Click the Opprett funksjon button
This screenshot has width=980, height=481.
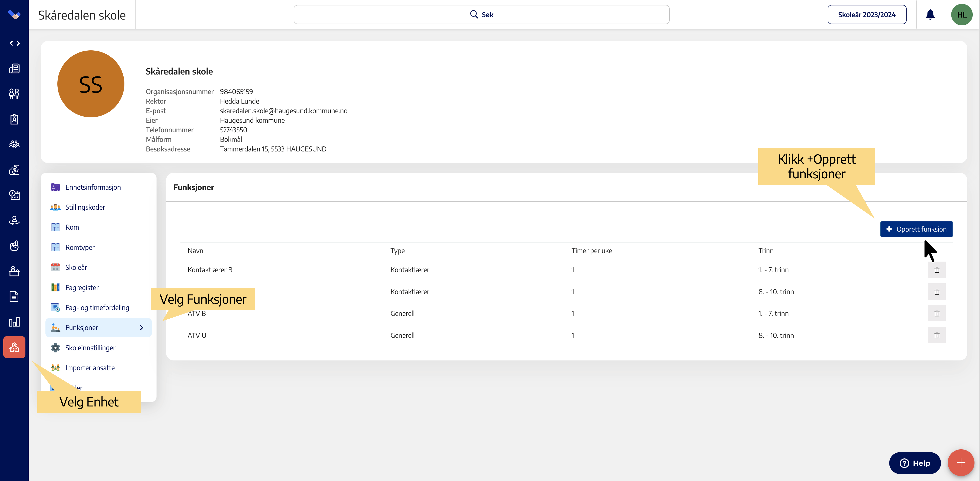pos(916,229)
